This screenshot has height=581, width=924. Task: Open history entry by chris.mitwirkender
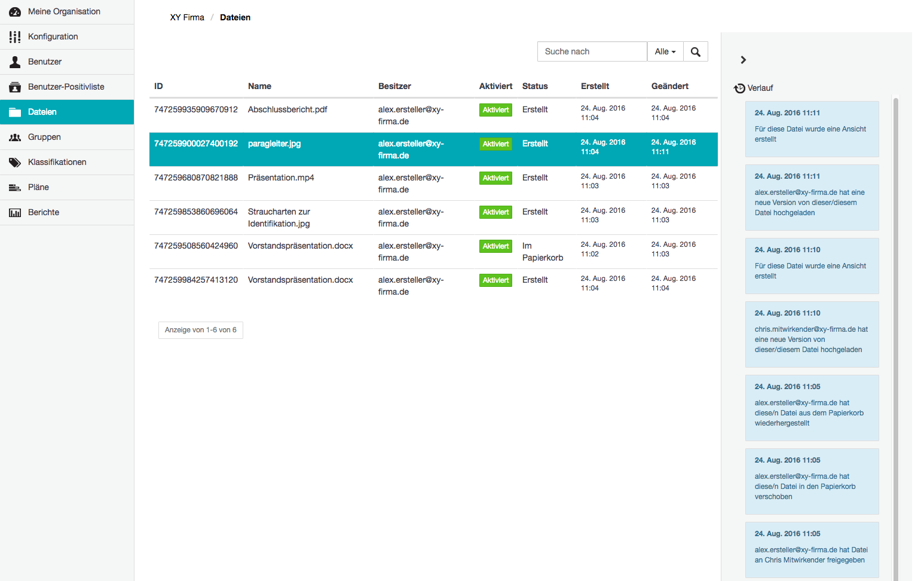tap(812, 334)
